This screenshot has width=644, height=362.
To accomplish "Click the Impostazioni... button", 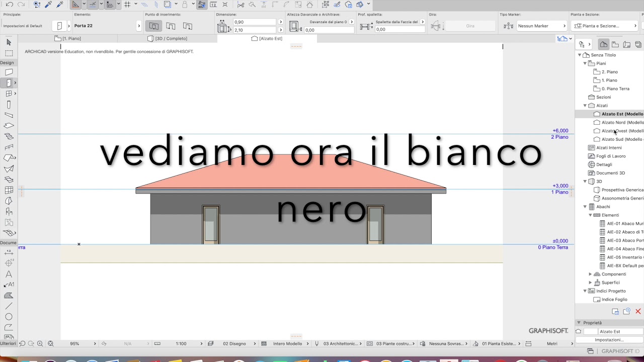I will pos(609,340).
